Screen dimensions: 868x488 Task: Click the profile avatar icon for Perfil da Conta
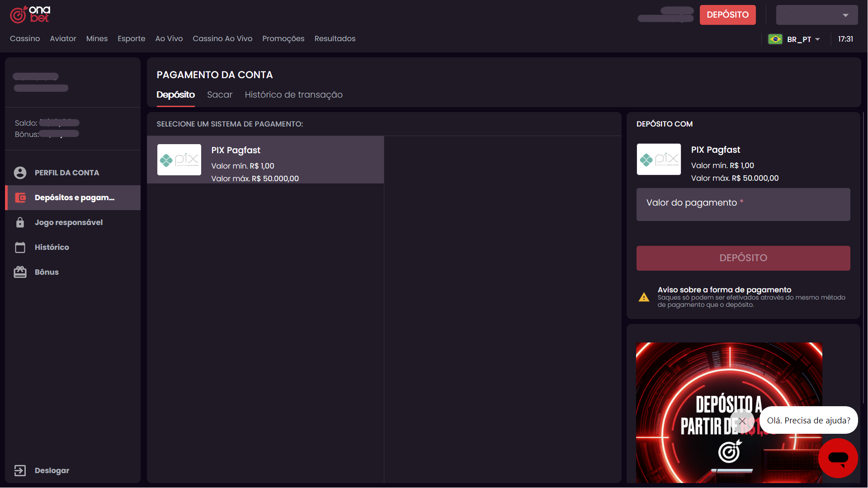coord(20,173)
